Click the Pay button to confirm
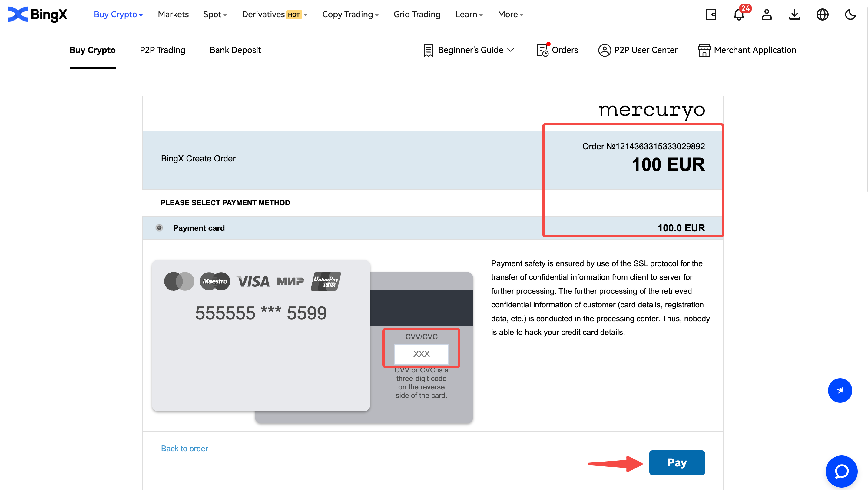Screen dimensions: 868x490 677,462
